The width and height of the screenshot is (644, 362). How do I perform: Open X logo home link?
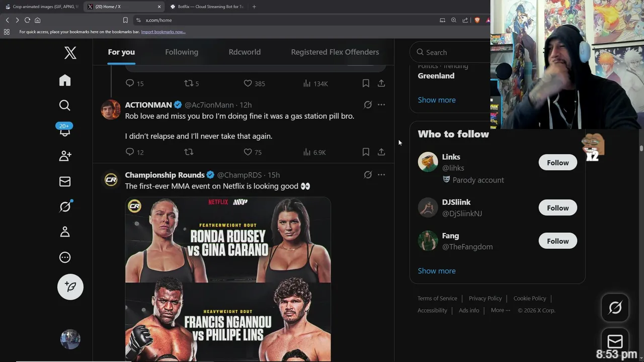coord(70,53)
